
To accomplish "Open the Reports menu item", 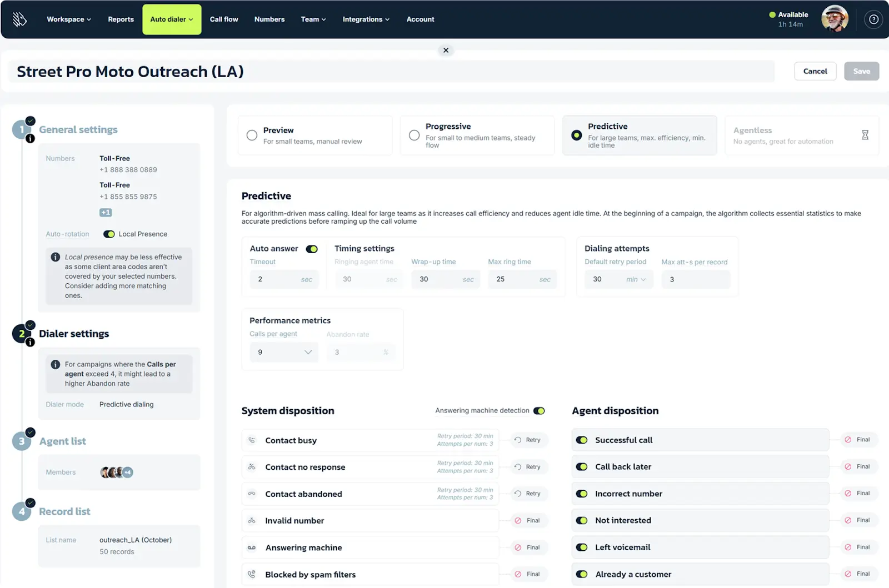I will click(x=121, y=19).
